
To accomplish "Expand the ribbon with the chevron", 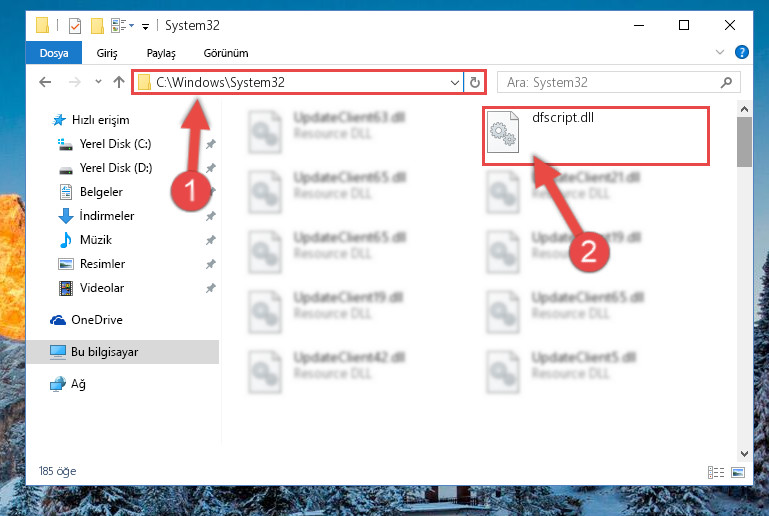I will pos(719,52).
